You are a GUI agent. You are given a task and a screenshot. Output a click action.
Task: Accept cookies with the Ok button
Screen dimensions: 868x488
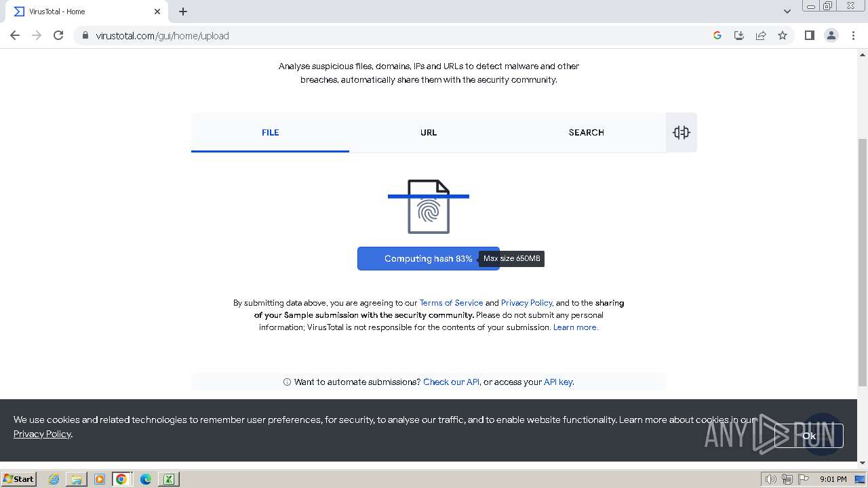tap(809, 436)
